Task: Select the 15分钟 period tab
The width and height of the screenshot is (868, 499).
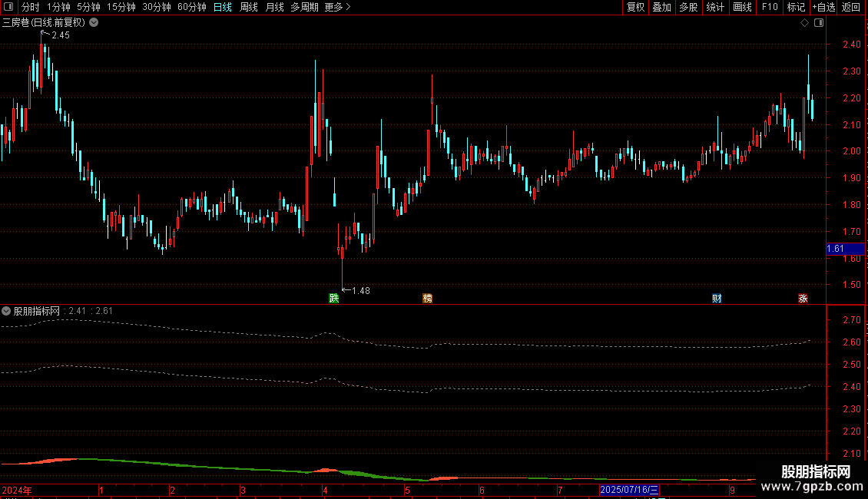Action: [121, 7]
